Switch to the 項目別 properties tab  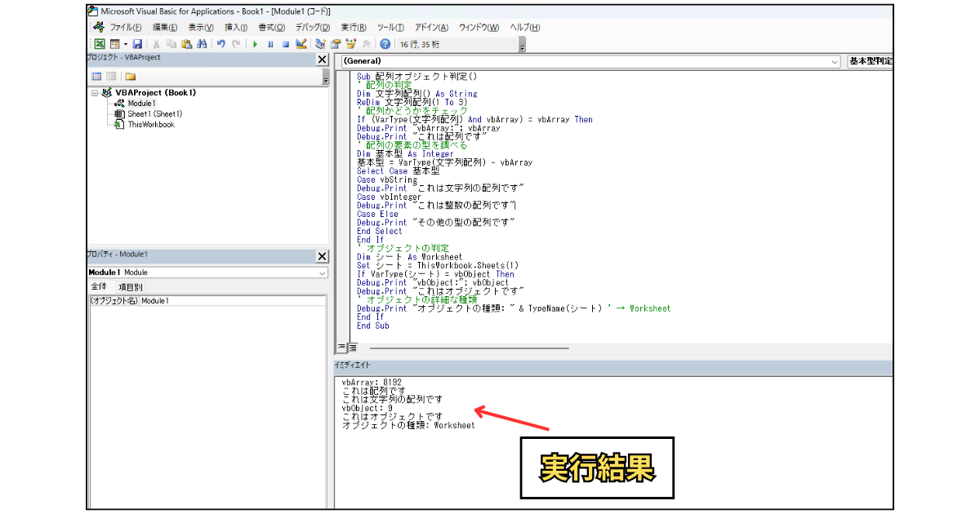click(130, 287)
